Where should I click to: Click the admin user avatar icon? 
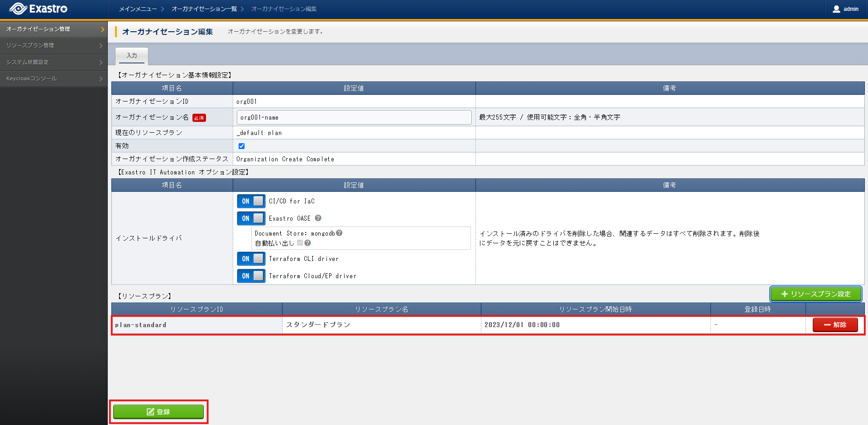click(x=836, y=9)
